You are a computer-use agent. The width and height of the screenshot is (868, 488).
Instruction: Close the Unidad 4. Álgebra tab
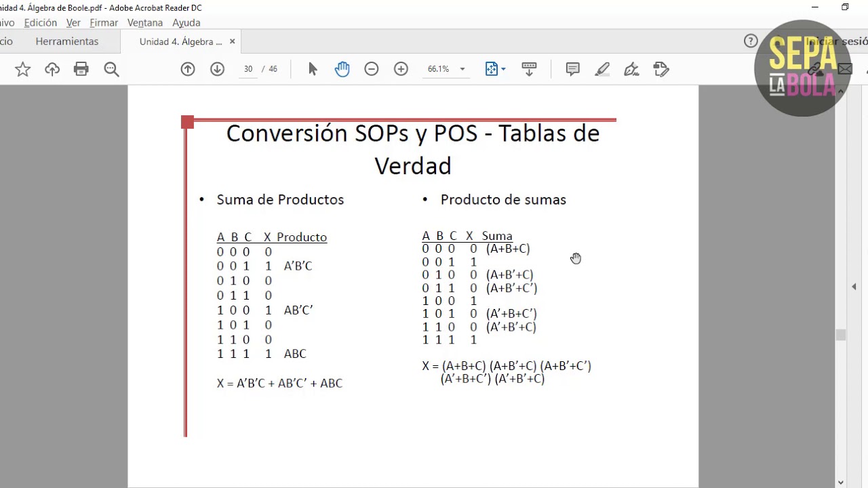click(232, 41)
